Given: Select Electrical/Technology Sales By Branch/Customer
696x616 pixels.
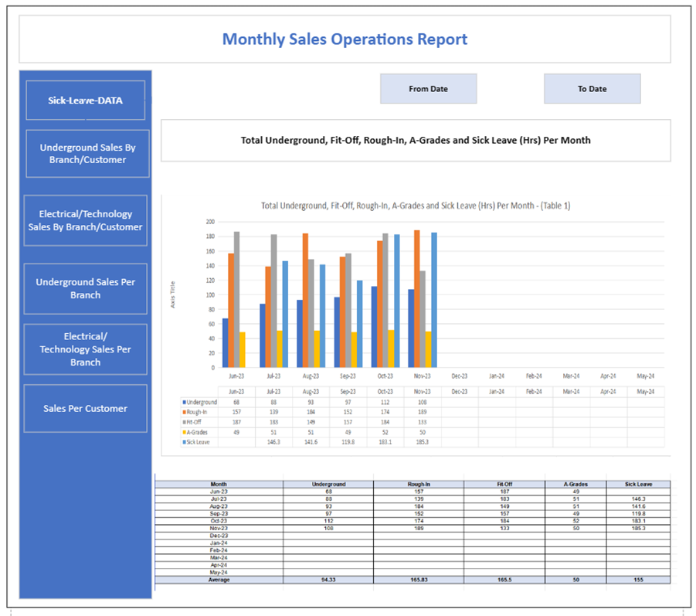Looking at the screenshot, I should (85, 220).
